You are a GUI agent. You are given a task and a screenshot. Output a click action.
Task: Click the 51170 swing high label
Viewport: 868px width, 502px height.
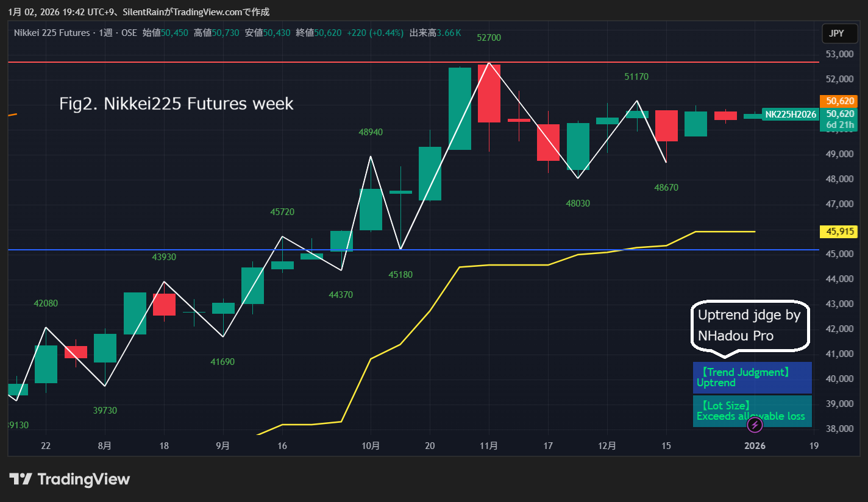636,77
